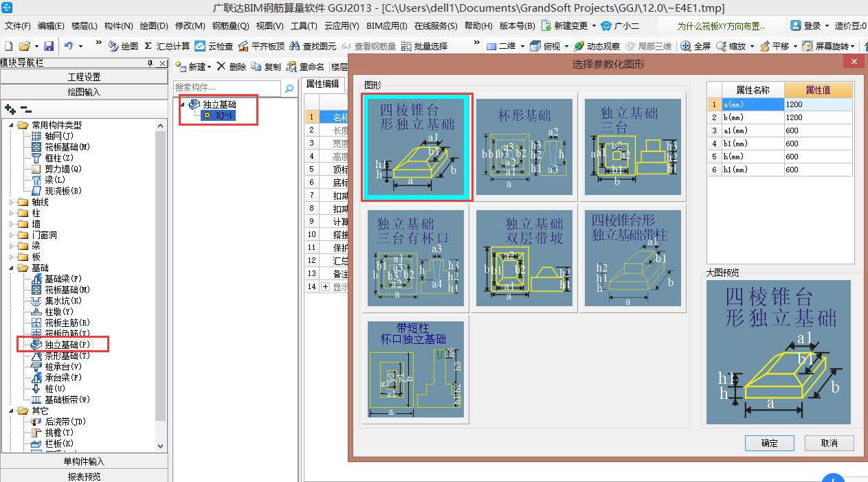Click 复制 copy in component toolbar

(266, 67)
